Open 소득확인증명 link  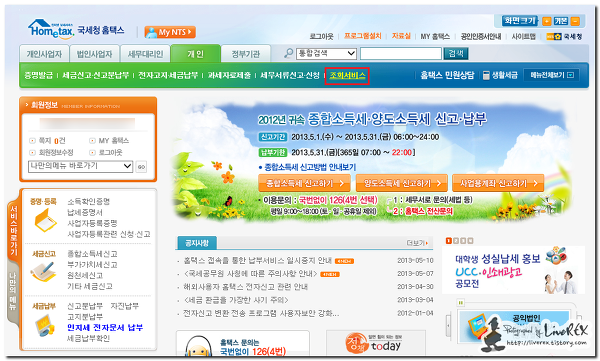click(x=88, y=201)
